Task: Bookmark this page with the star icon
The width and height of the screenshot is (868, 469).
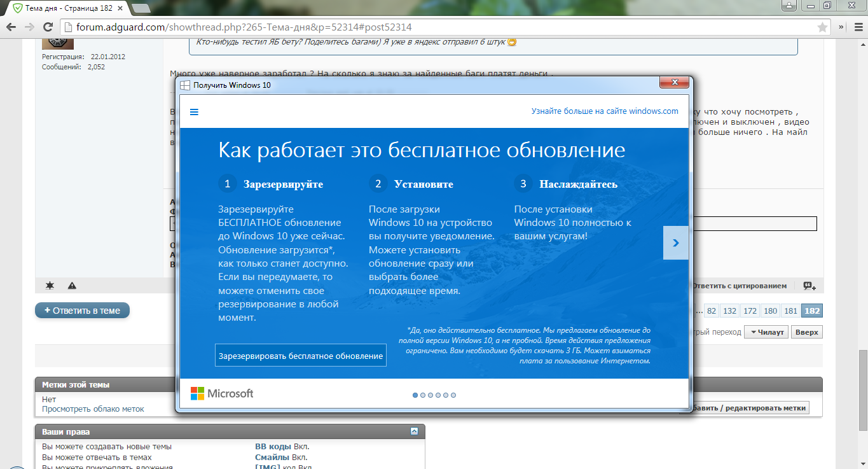Action: coord(822,27)
